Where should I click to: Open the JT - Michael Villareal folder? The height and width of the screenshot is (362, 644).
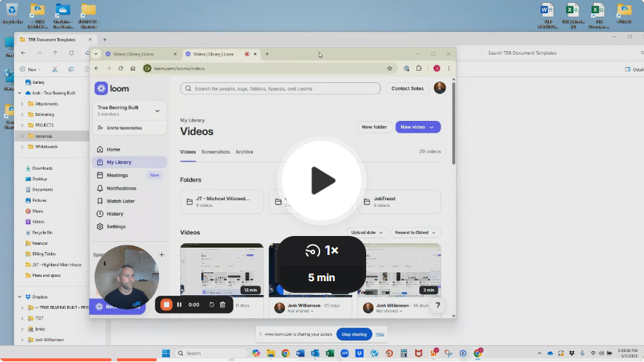pyautogui.click(x=222, y=202)
